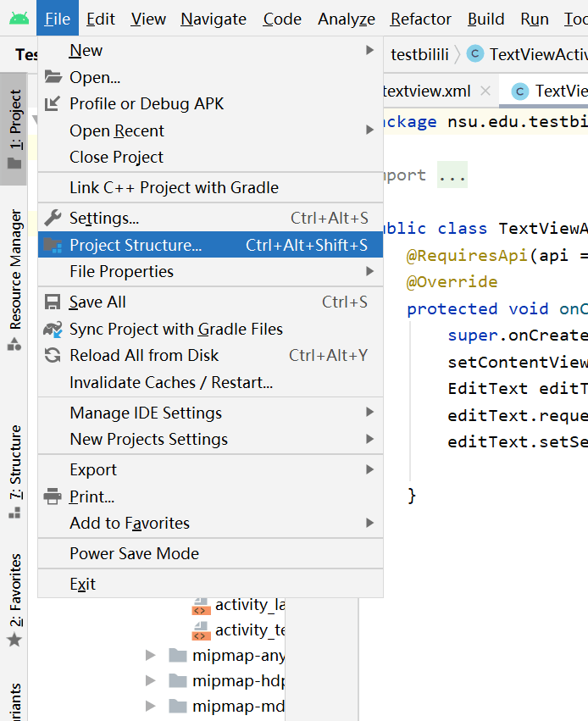Open the Run menu
The height and width of the screenshot is (721, 588).
click(535, 19)
